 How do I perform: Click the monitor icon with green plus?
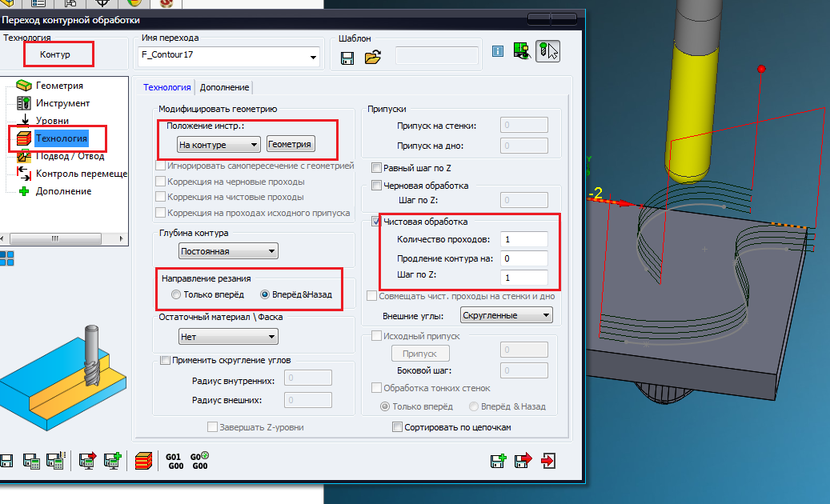[x=112, y=461]
